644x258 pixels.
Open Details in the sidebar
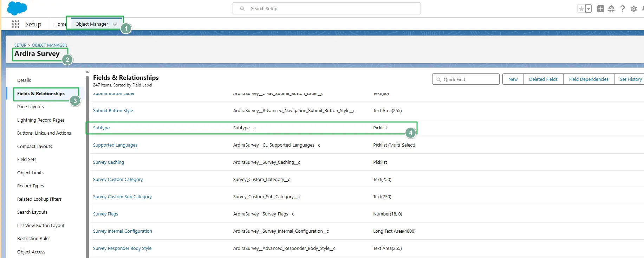(x=24, y=80)
